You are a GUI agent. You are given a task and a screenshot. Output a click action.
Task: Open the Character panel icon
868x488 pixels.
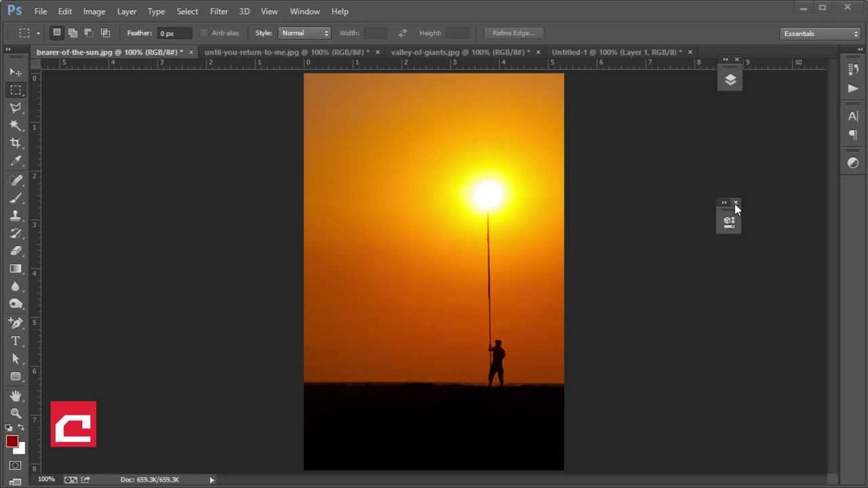pyautogui.click(x=853, y=116)
